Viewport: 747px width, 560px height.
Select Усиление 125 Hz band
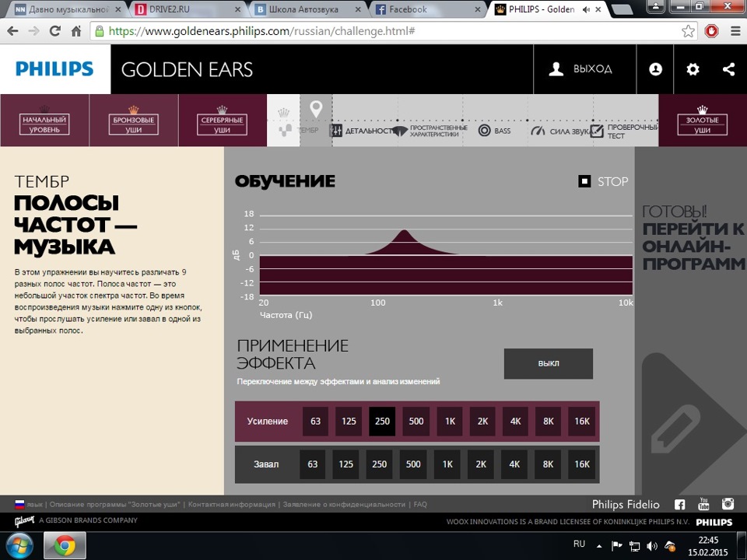tap(349, 421)
